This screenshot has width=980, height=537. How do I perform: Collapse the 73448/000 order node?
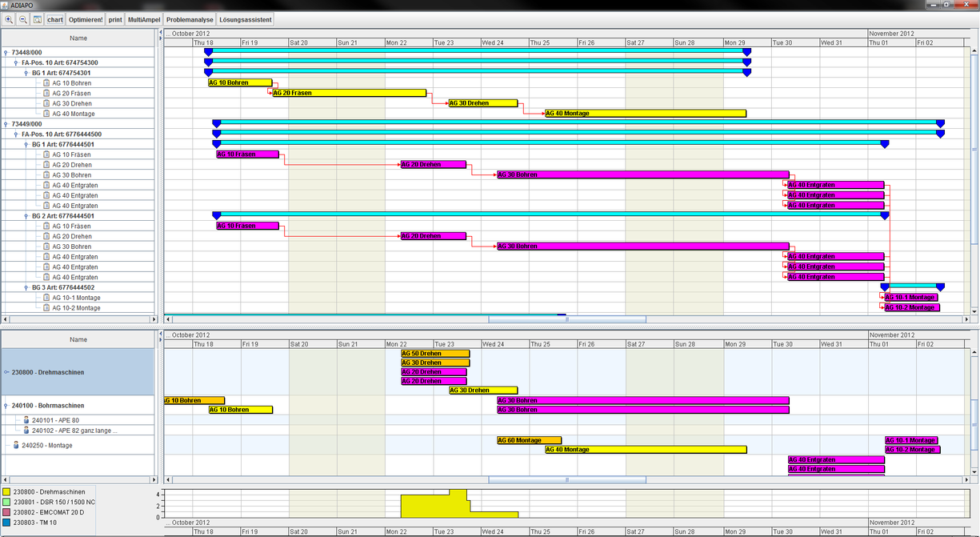pos(6,53)
